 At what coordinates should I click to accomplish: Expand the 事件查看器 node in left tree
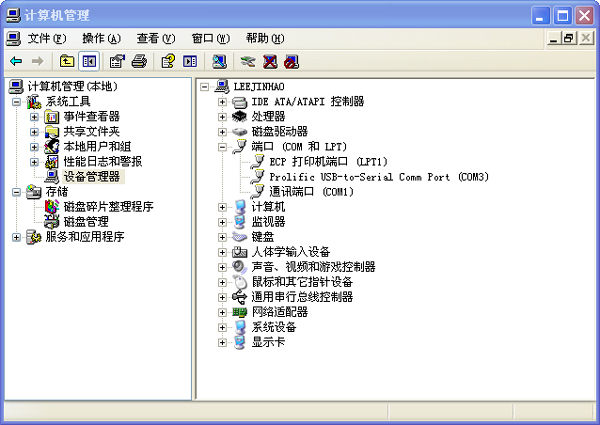[34, 117]
